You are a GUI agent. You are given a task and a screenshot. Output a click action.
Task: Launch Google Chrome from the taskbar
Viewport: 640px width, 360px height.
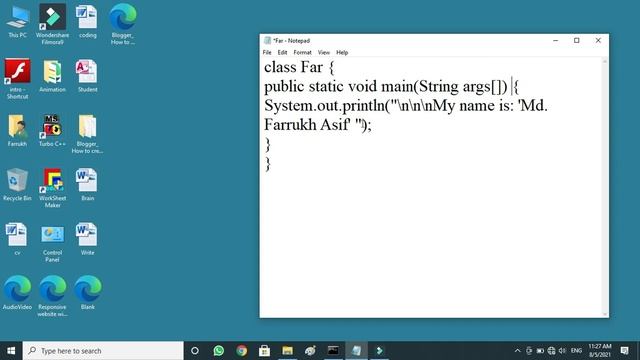242,351
